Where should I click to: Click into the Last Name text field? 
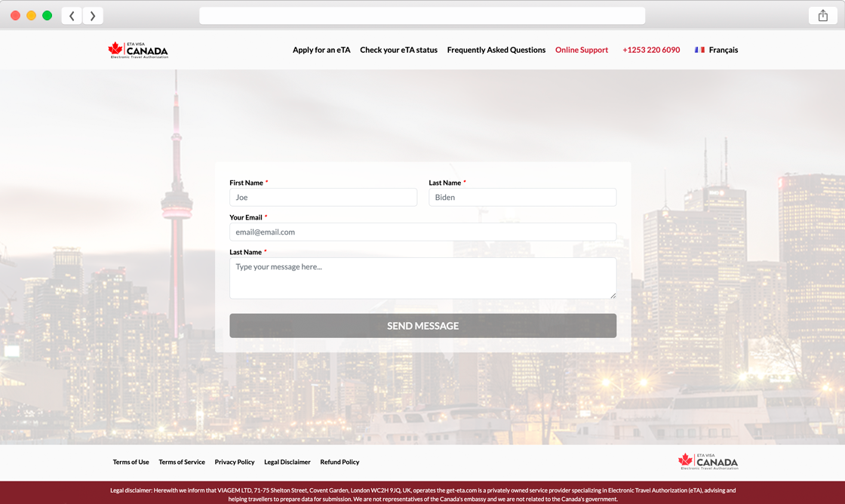(x=522, y=197)
